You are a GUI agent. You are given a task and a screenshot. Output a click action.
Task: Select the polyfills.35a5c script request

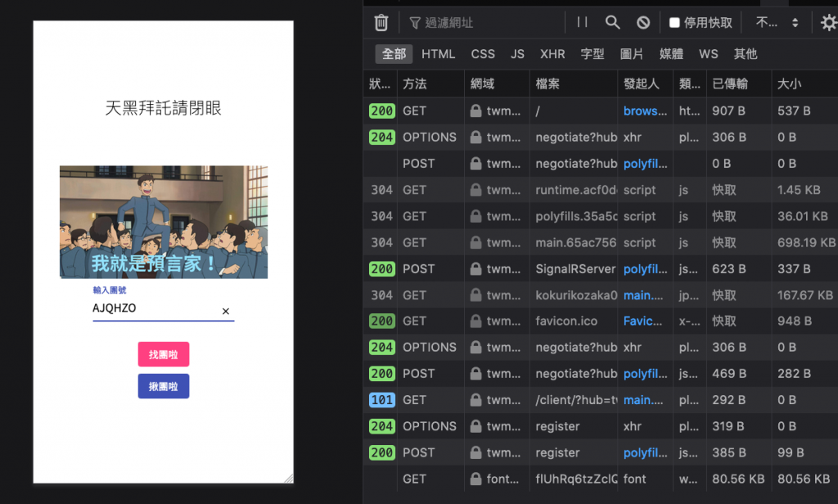pos(601,216)
